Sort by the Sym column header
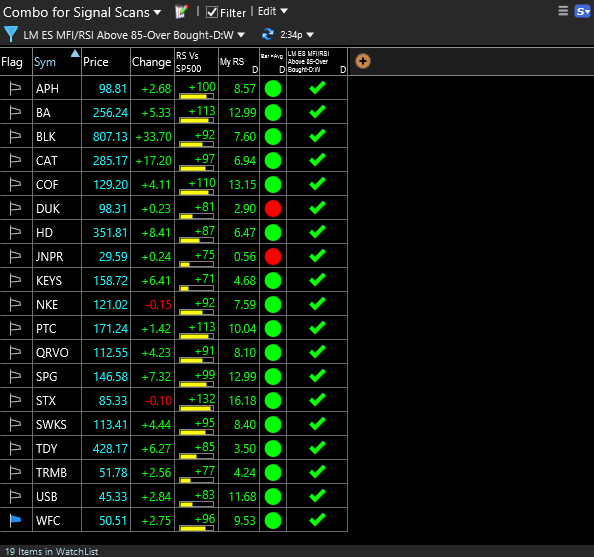 click(x=57, y=62)
